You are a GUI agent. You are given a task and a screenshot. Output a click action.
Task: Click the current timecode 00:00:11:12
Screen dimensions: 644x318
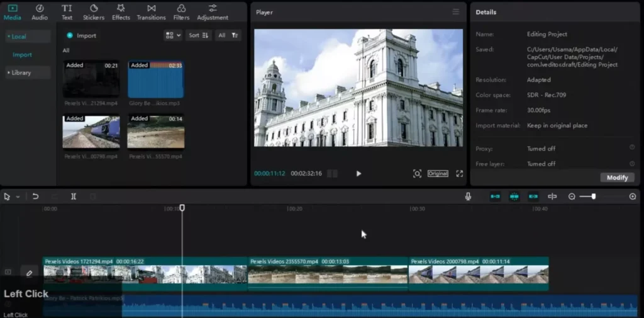[269, 174]
